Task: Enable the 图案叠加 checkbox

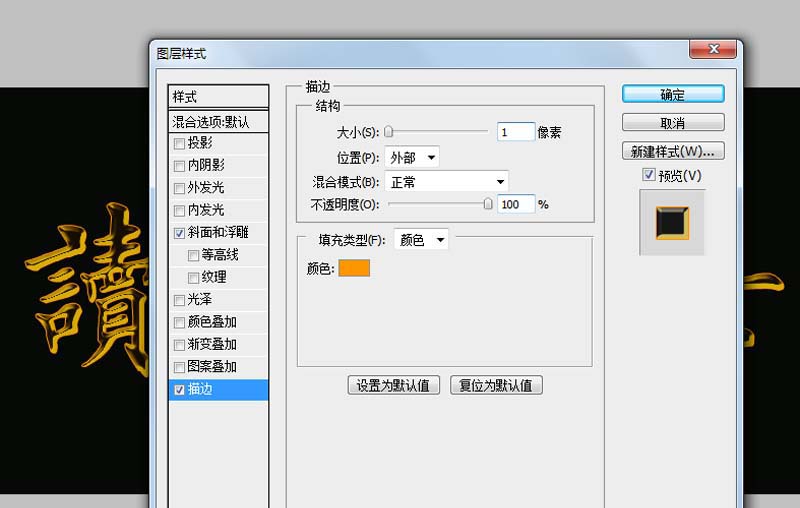Action: click(179, 367)
